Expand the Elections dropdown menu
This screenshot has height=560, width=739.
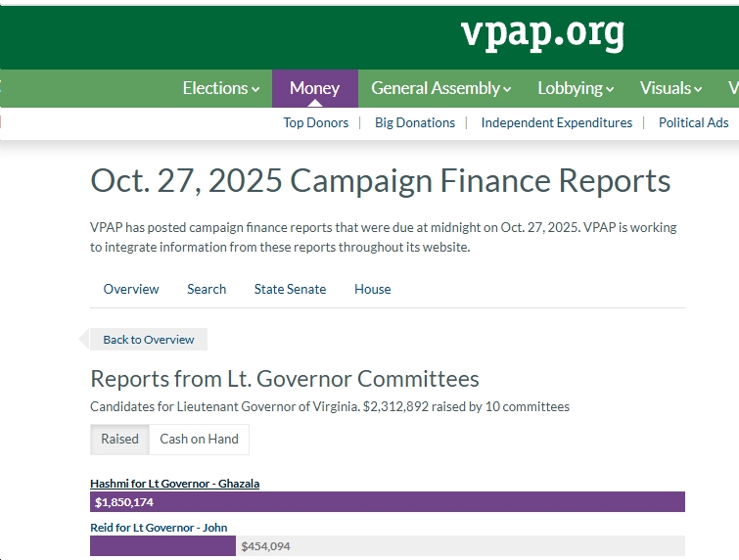click(221, 88)
